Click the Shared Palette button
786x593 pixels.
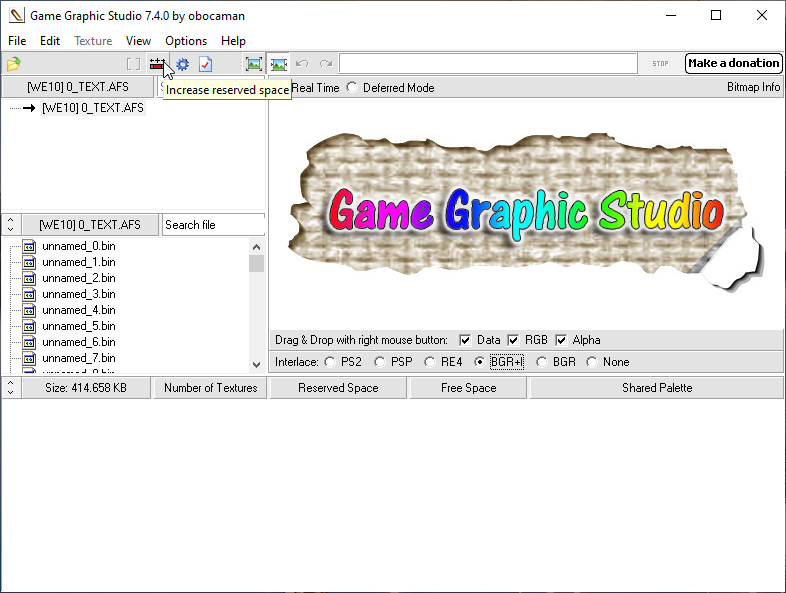tap(656, 388)
